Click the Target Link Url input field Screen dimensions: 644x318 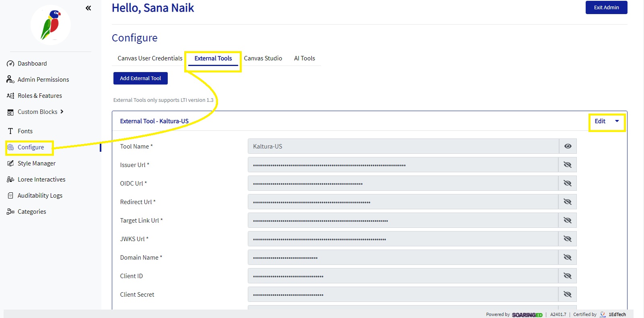tap(403, 220)
